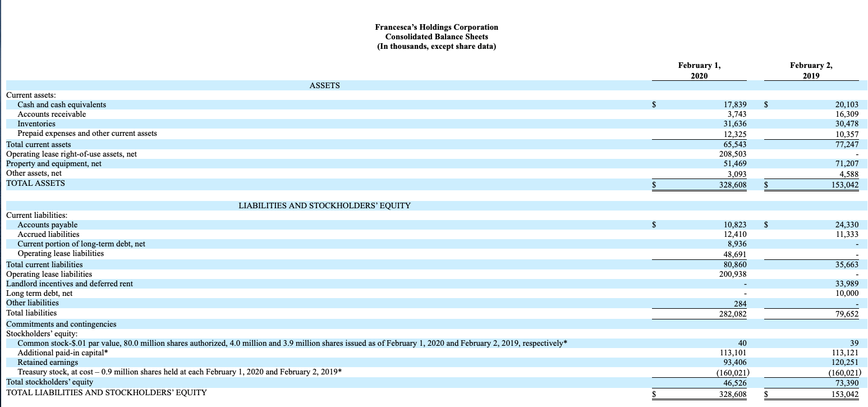Click 'Prepaid expenses and other current assets' label
Image resolution: width=868 pixels, height=407 pixels.
[x=87, y=133]
